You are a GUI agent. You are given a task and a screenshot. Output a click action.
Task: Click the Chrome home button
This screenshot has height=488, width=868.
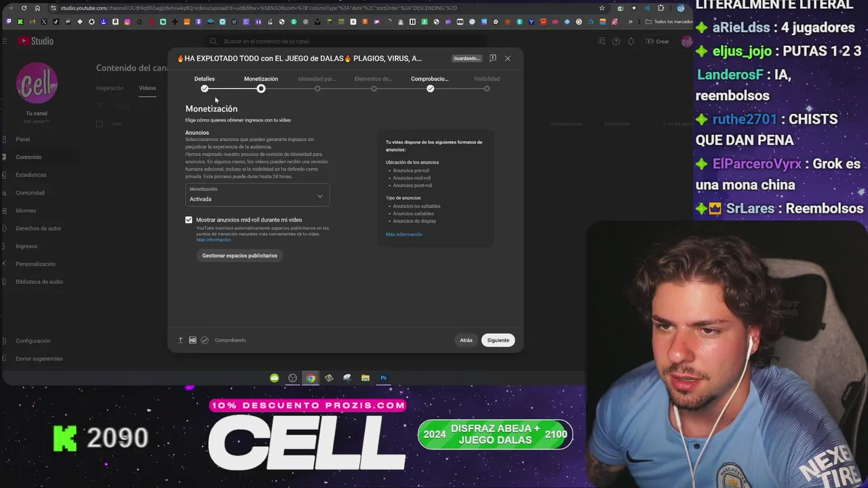tap(37, 8)
